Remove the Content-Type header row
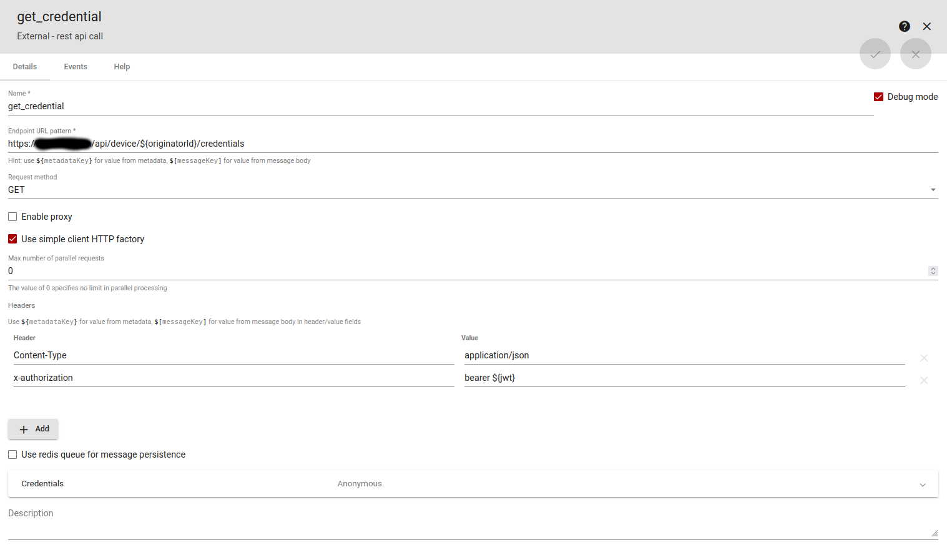 924,358
